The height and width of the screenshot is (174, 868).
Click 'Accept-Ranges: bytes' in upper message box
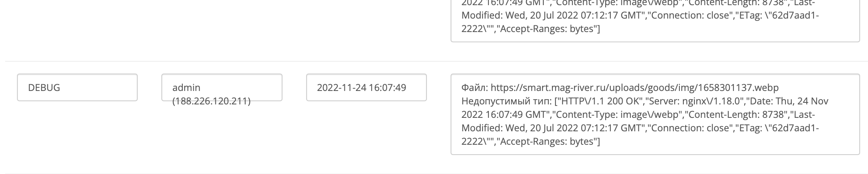[x=549, y=29]
